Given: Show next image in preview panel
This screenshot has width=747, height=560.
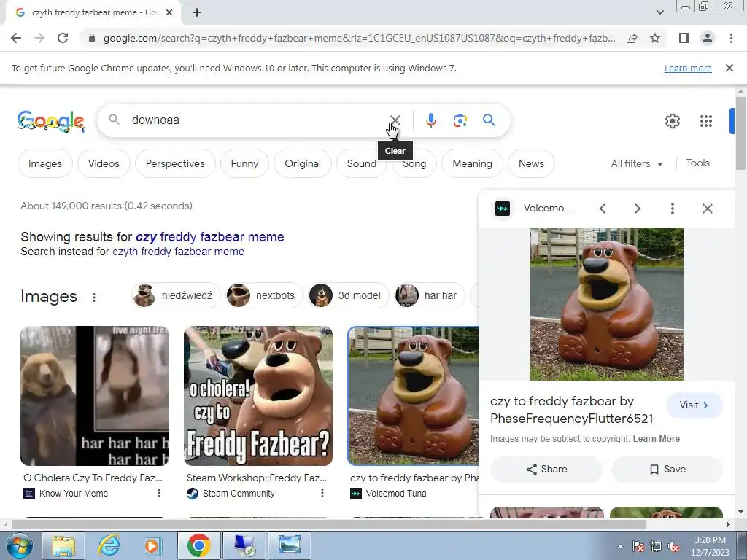Looking at the screenshot, I should coord(638,209).
